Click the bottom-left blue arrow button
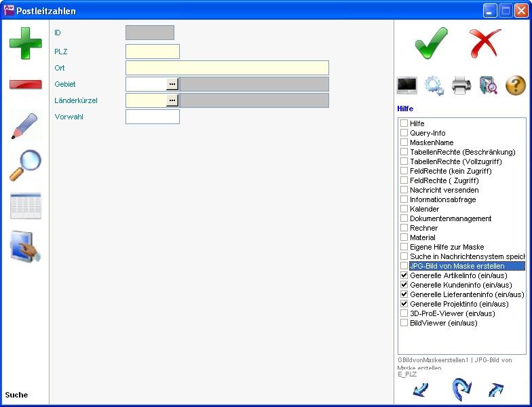This screenshot has height=407, width=532. pos(421,389)
